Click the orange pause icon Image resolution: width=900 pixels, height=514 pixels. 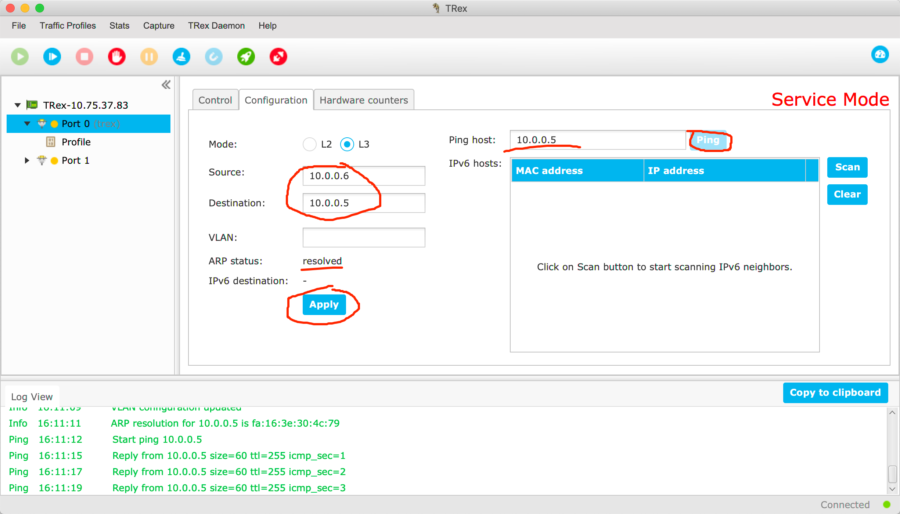pos(149,56)
